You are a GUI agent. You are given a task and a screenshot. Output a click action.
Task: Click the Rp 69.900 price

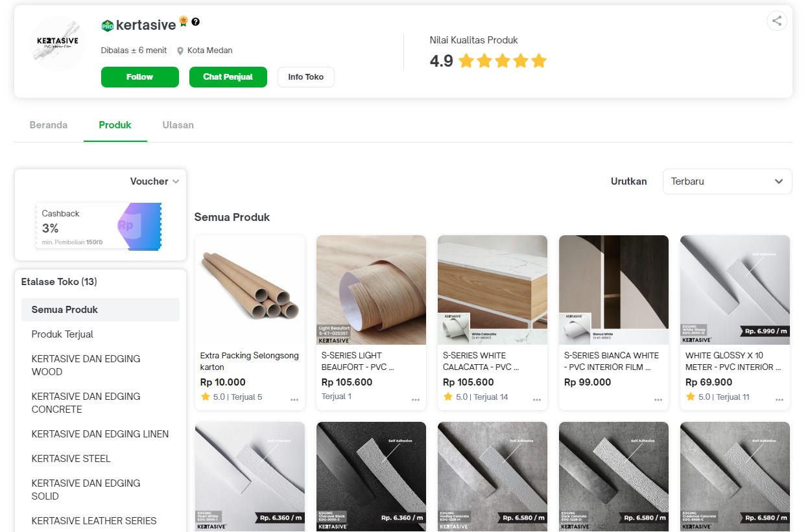(x=709, y=382)
